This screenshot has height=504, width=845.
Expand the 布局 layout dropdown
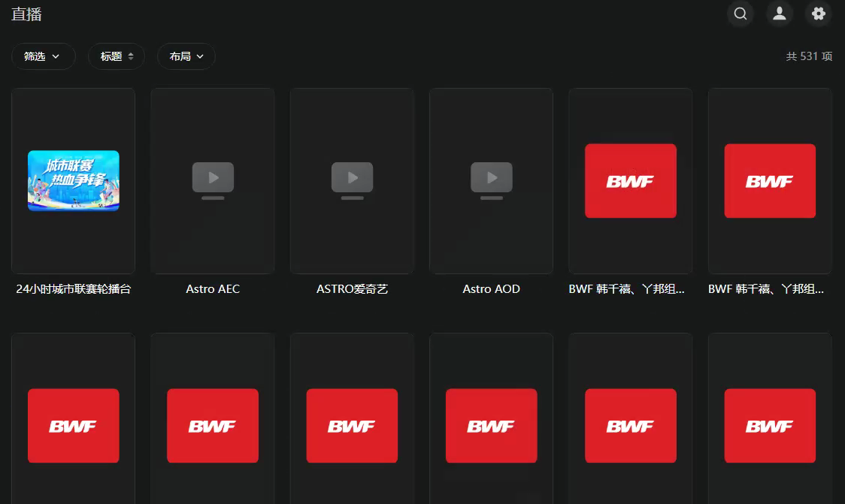point(186,56)
